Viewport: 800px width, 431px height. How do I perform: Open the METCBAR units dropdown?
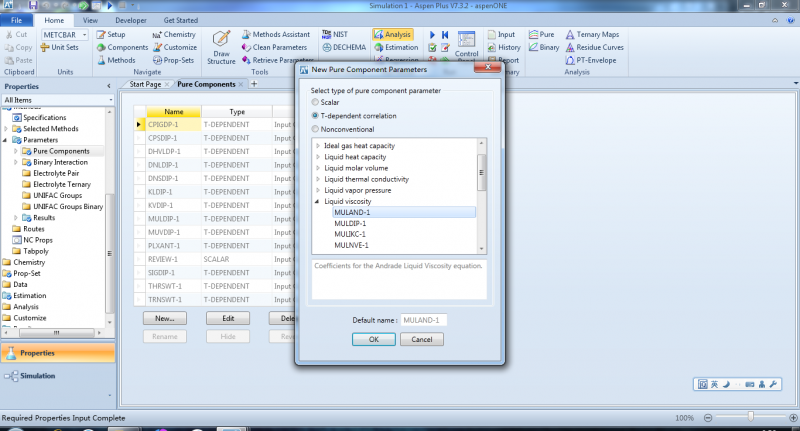pos(85,35)
